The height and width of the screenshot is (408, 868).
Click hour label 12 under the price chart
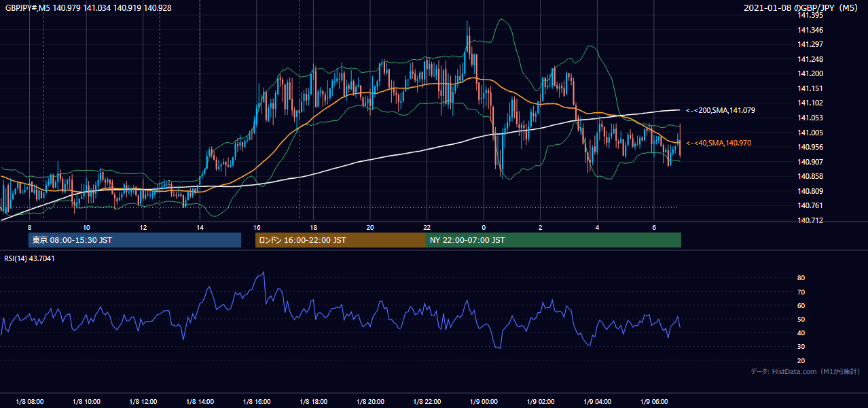click(x=143, y=227)
